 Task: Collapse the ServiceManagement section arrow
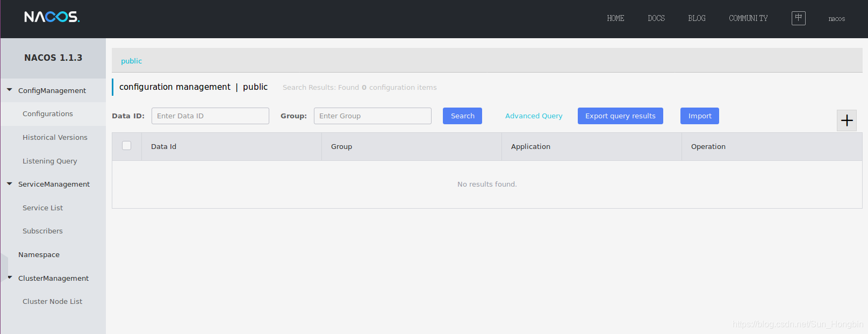[10, 184]
